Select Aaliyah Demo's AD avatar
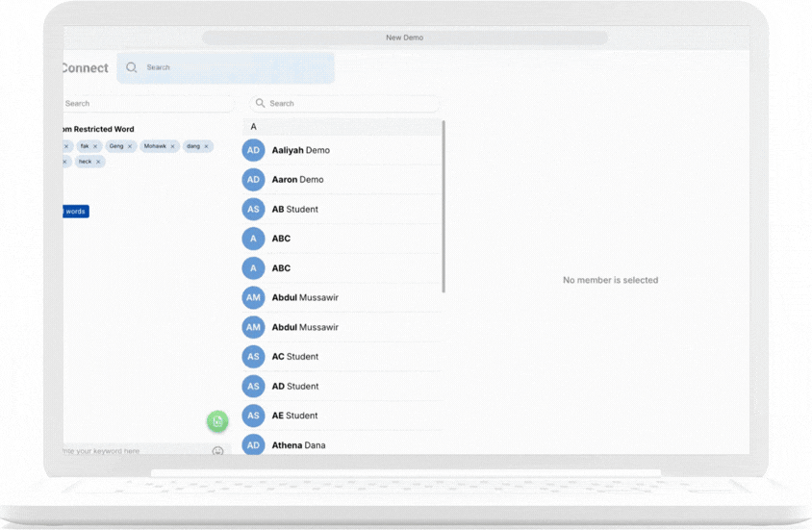Image resolution: width=812 pixels, height=530 pixels. coord(253,150)
